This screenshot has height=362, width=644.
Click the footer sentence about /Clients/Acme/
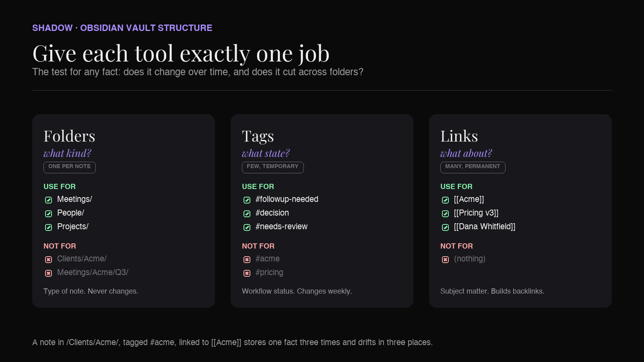coord(233,342)
